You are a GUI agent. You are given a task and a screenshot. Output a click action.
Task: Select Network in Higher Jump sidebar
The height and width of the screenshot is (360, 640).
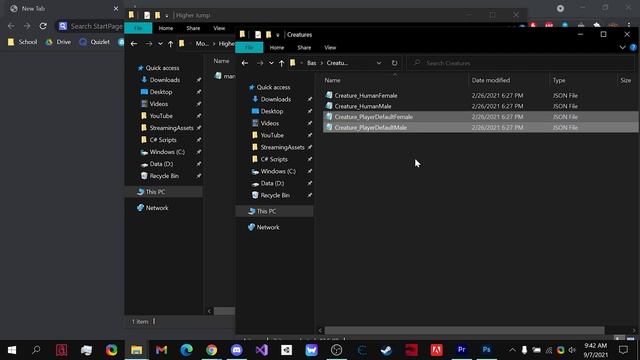(152, 208)
